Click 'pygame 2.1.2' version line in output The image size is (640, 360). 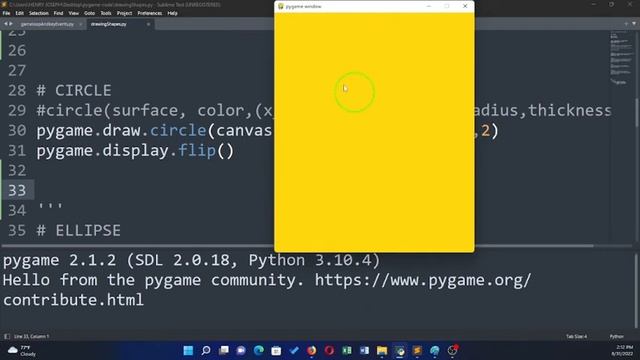click(191, 260)
